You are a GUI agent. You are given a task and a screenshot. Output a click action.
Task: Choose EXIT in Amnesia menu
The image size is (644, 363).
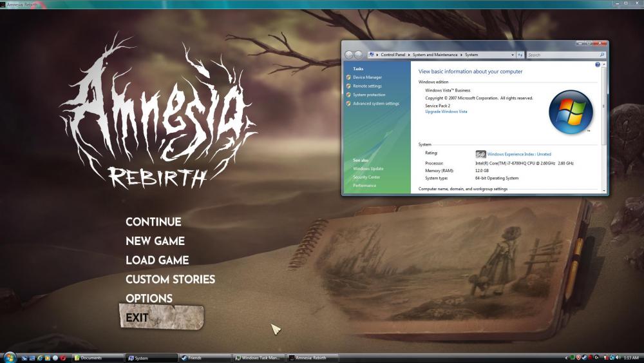[x=137, y=318]
